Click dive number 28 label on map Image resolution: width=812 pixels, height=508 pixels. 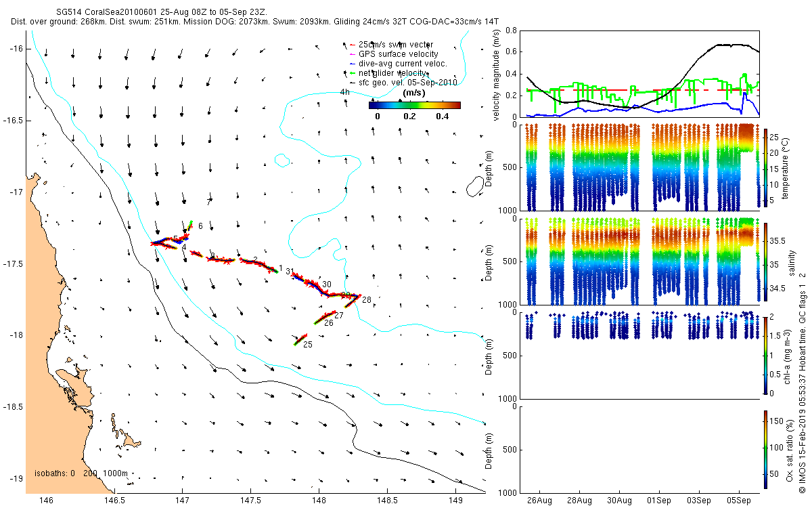366,299
